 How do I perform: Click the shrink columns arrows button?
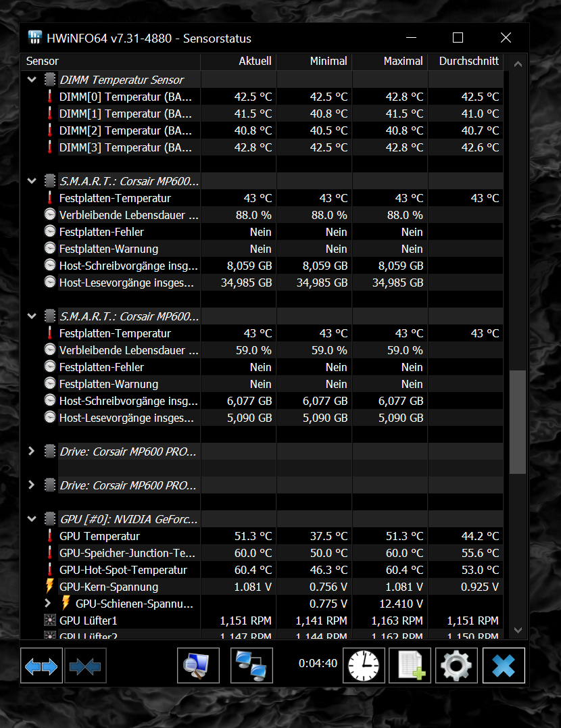[85, 666]
